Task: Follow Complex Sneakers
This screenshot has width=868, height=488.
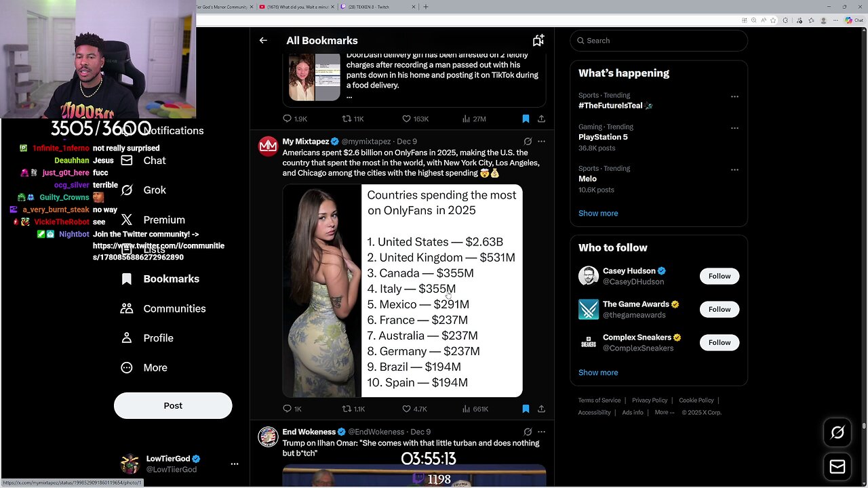Action: [719, 342]
